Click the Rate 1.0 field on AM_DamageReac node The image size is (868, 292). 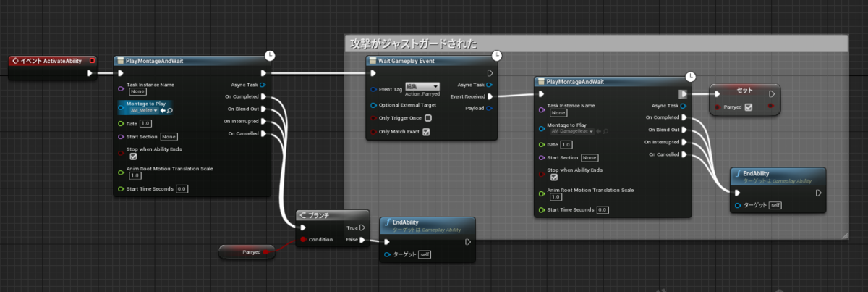coord(566,145)
